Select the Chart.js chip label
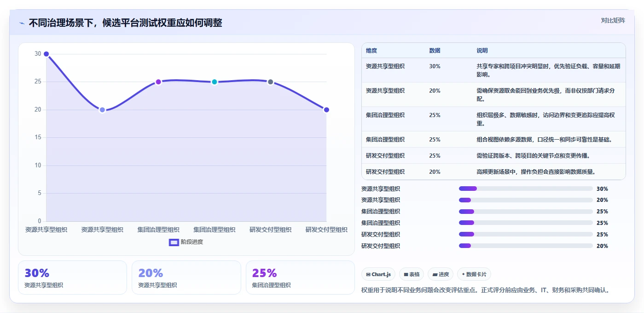 tap(381, 274)
